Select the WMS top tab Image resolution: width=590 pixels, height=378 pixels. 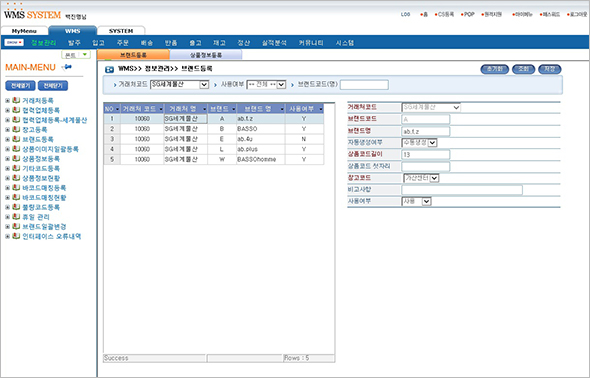[x=72, y=31]
